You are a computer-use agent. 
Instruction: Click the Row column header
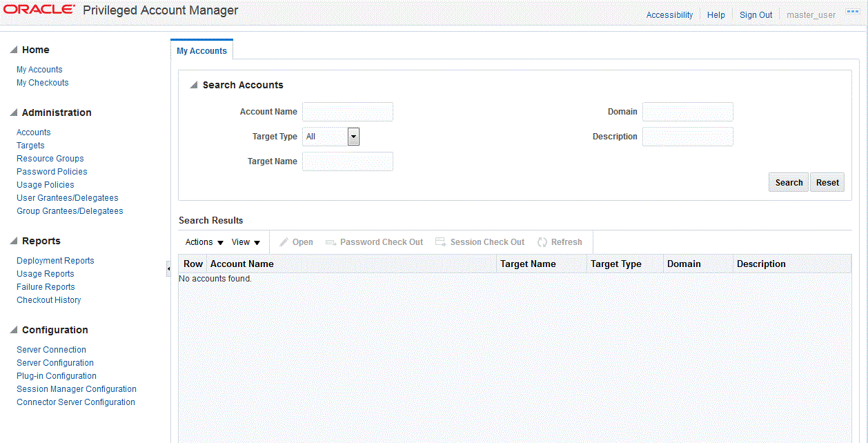(193, 264)
